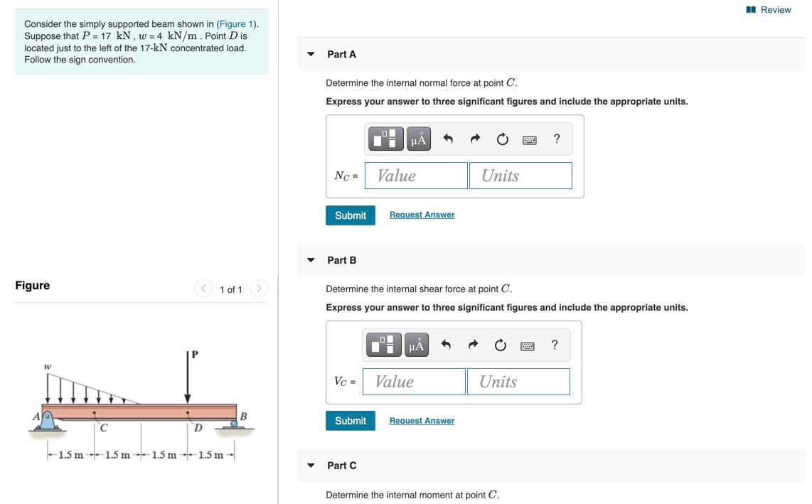Screen dimensions: 812x504
Task: Open templates icon in Part A toolbar
Action: coord(386,139)
